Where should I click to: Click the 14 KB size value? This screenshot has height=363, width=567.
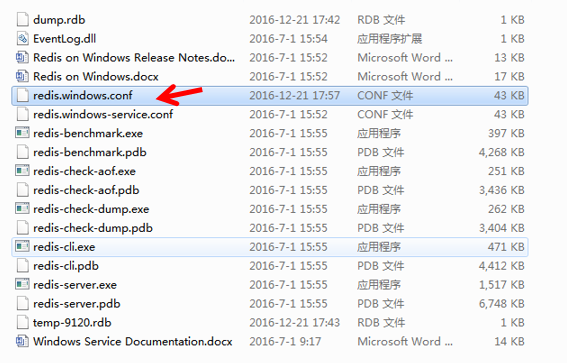(509, 341)
